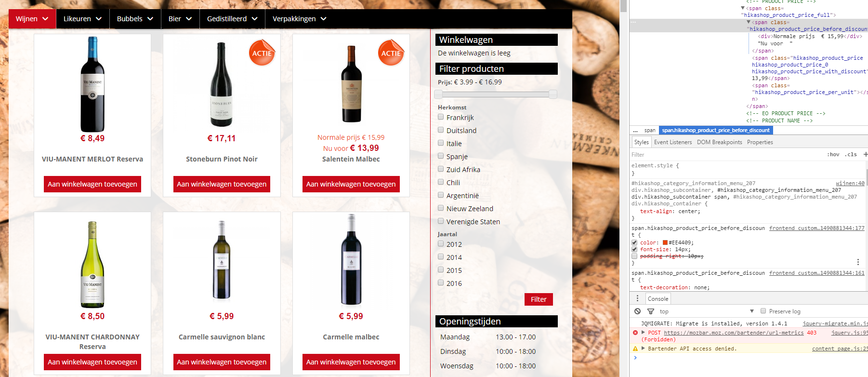Apply product filters with Filter button
The height and width of the screenshot is (377, 868).
(539, 299)
